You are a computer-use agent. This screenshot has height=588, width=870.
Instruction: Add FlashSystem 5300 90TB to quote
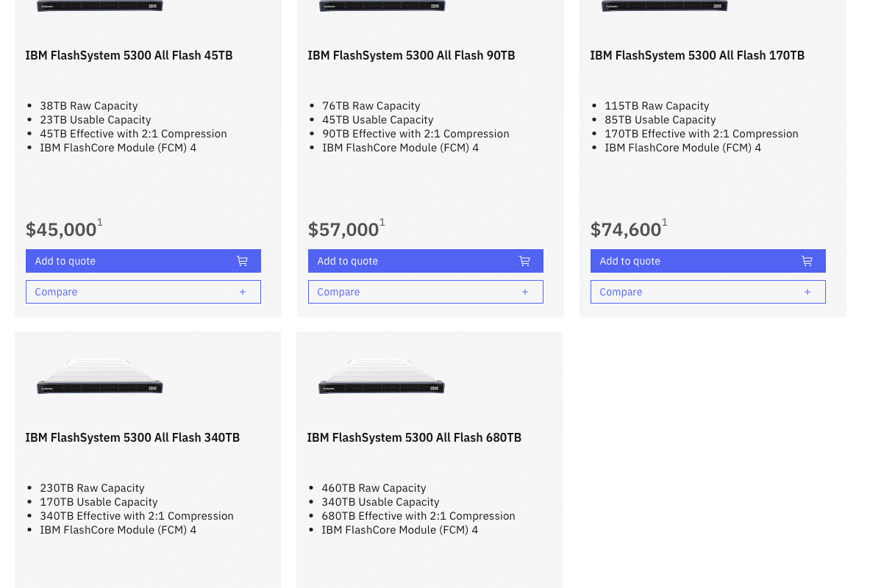point(426,261)
